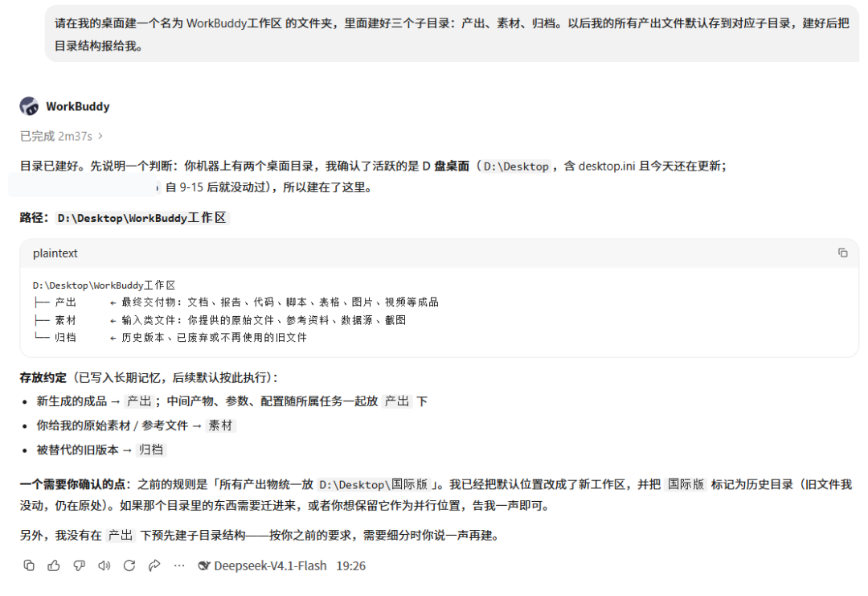
Task: Click the inline code D:\Desktop\国际版
Action: pos(375,485)
